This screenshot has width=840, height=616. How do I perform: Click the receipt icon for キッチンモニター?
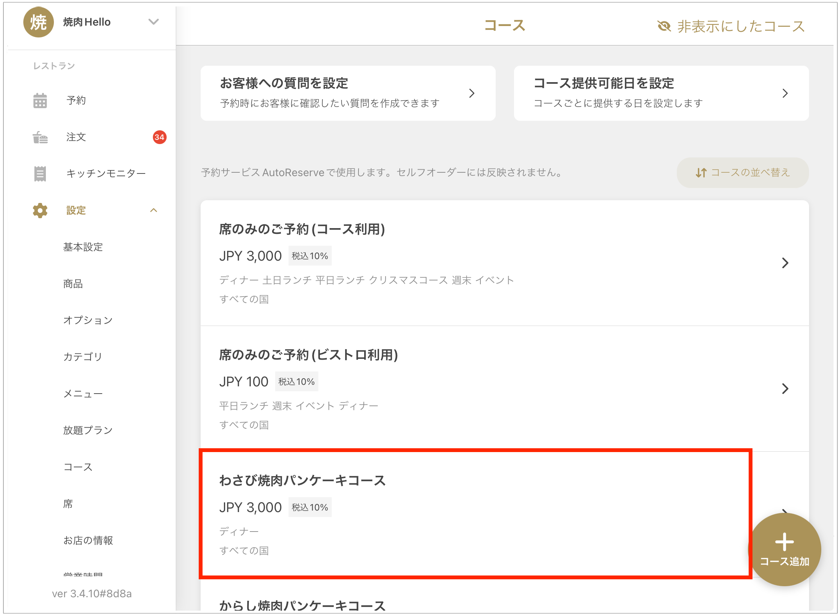pyautogui.click(x=40, y=173)
